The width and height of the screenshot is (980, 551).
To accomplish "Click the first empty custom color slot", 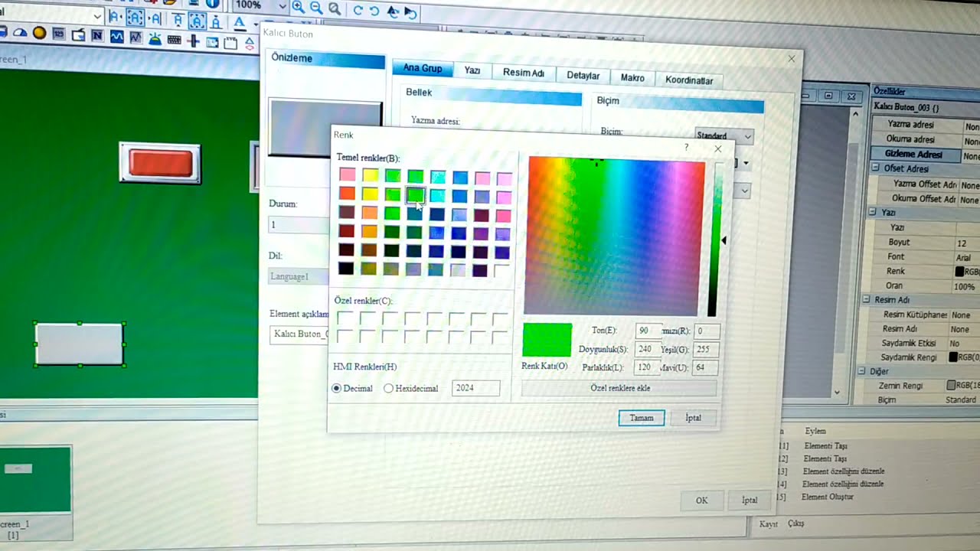I will (345, 318).
